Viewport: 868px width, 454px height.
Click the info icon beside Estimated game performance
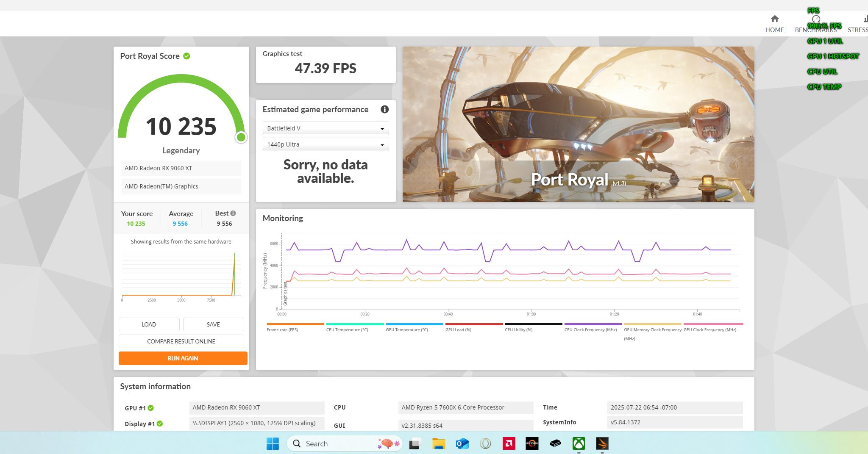click(x=384, y=109)
